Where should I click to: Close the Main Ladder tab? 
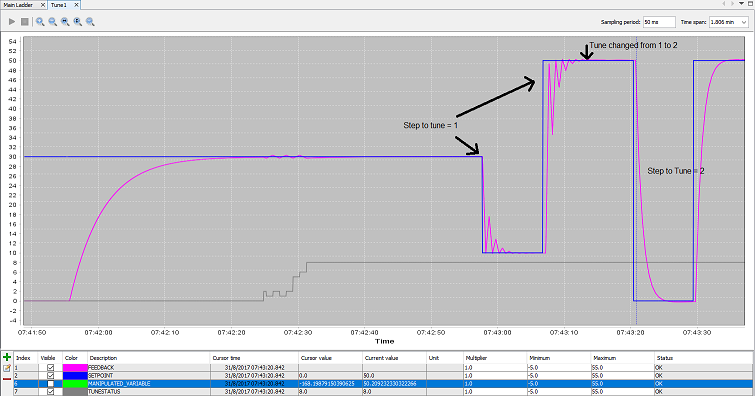tap(42, 5)
